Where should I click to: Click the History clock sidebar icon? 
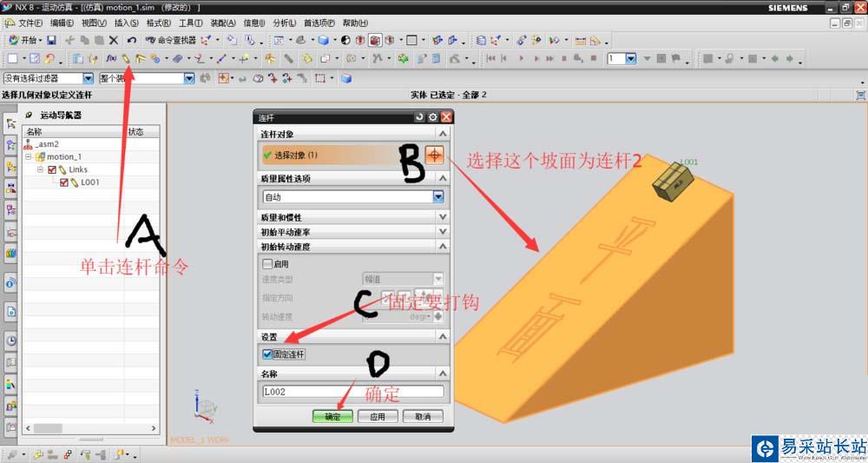10,340
